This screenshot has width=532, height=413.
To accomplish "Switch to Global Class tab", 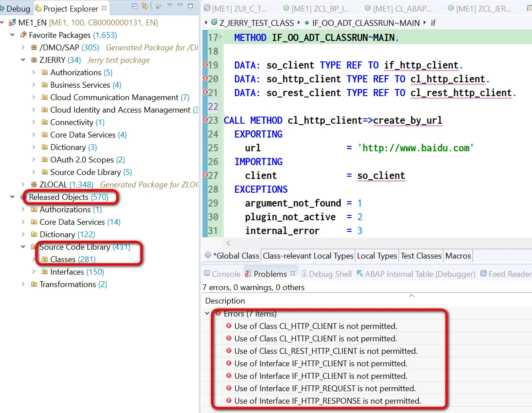I will pyautogui.click(x=232, y=255).
